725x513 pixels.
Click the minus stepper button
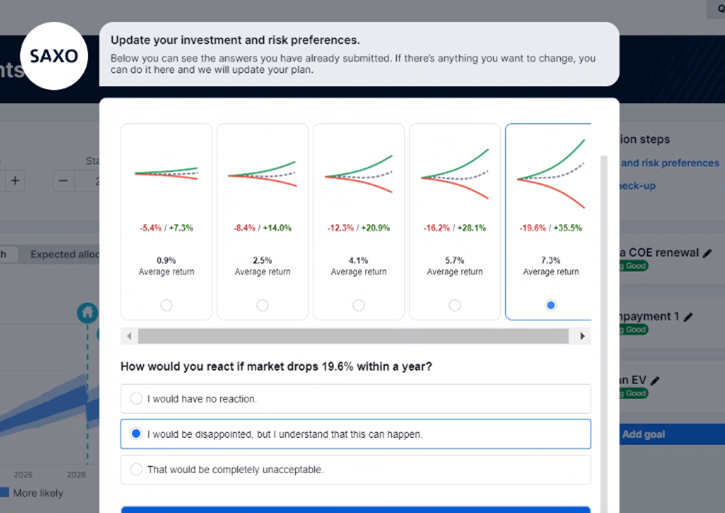[63, 180]
